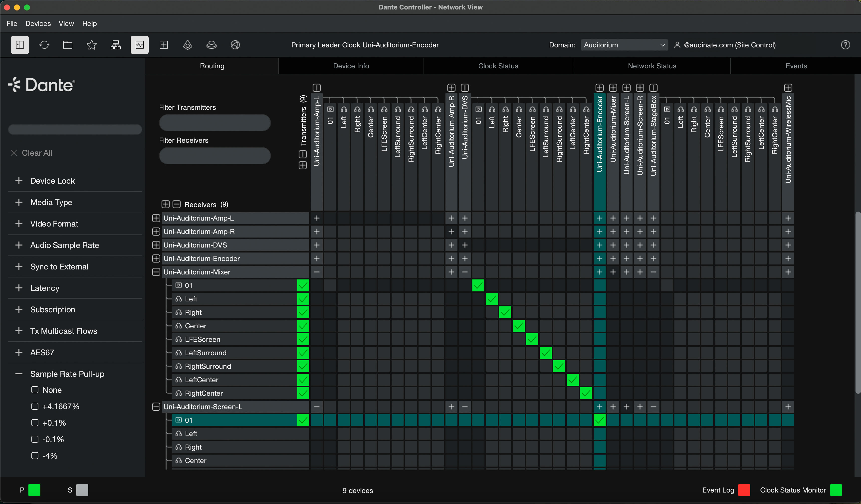Open the Domain dropdown showing Auditorium
Viewport: 861px width, 504px height.
pos(624,45)
